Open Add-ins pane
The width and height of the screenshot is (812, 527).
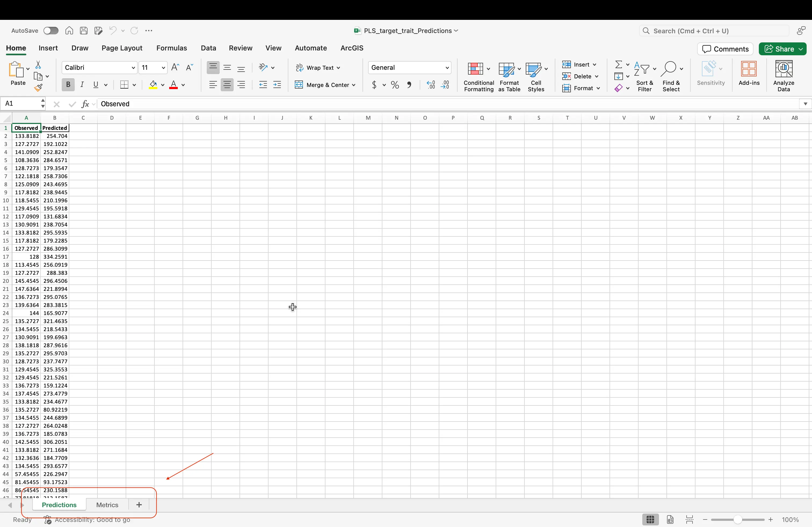[x=749, y=73]
